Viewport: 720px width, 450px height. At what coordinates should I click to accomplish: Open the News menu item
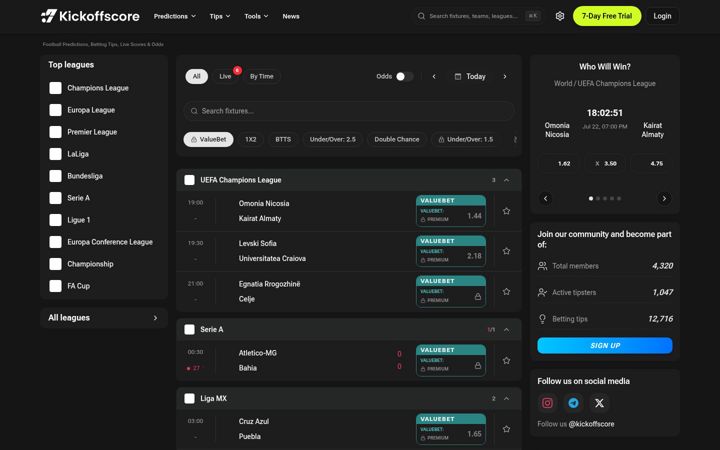291,16
